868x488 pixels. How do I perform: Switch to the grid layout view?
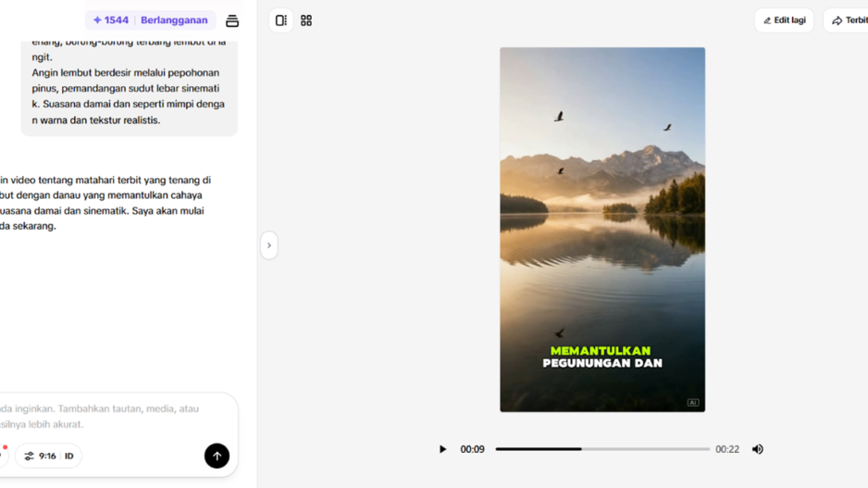tap(306, 20)
